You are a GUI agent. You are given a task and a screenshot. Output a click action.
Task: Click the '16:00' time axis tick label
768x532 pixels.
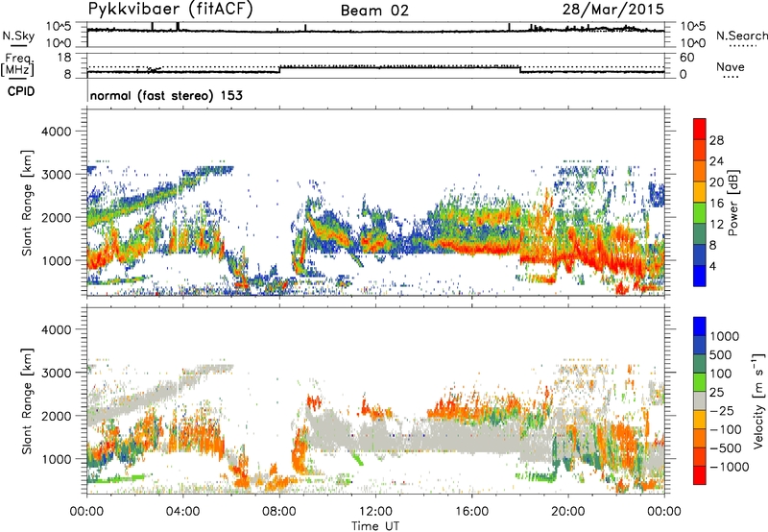click(x=471, y=512)
